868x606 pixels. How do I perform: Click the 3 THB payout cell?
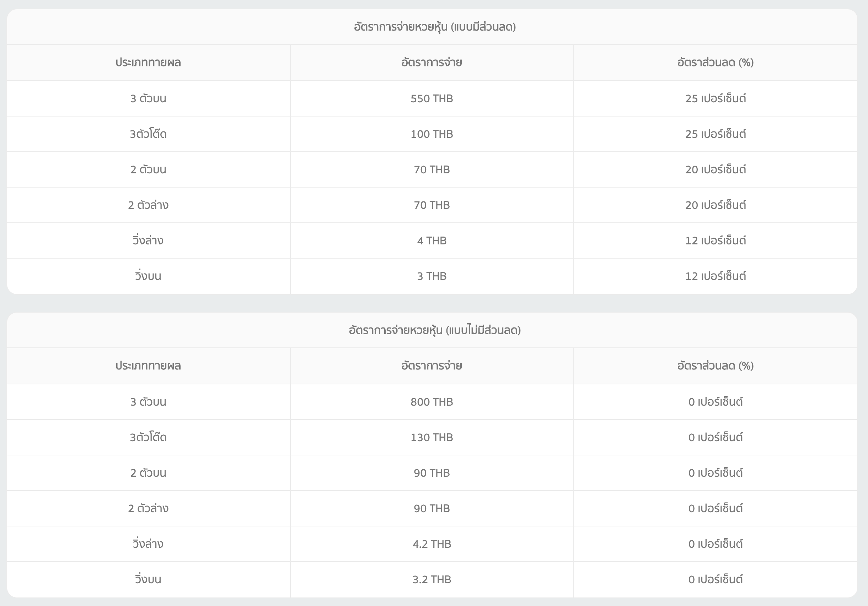click(432, 276)
